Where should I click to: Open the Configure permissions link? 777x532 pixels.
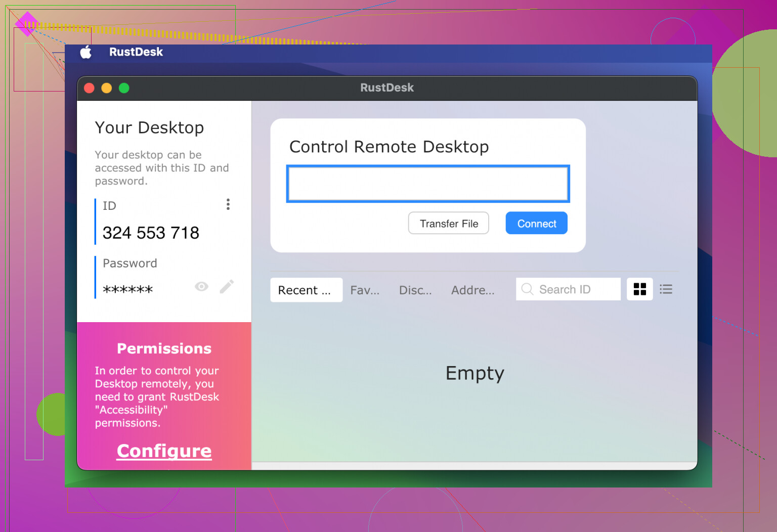(164, 451)
